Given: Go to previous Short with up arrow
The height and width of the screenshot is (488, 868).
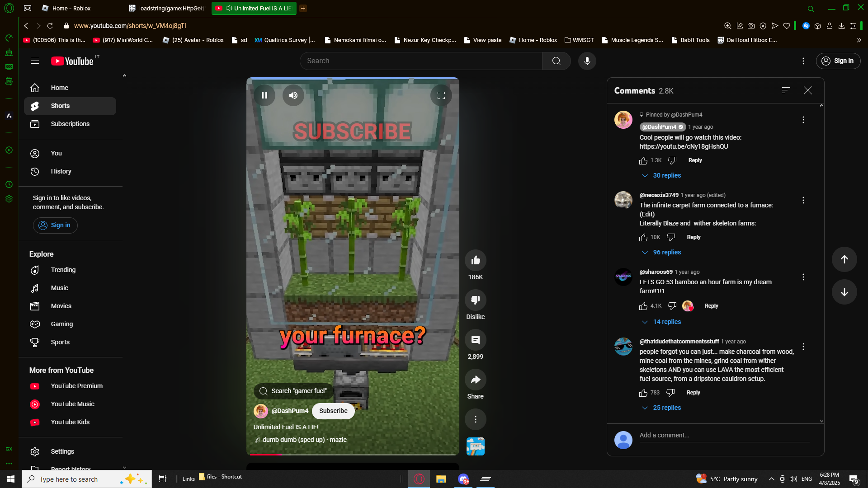Looking at the screenshot, I should coord(844,259).
